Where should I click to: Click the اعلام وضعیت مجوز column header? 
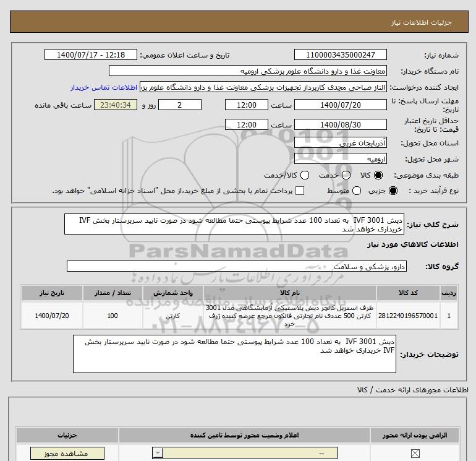tap(244, 435)
